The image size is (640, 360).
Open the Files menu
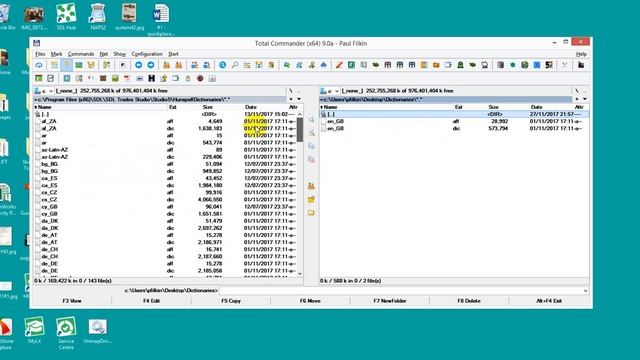click(40, 54)
